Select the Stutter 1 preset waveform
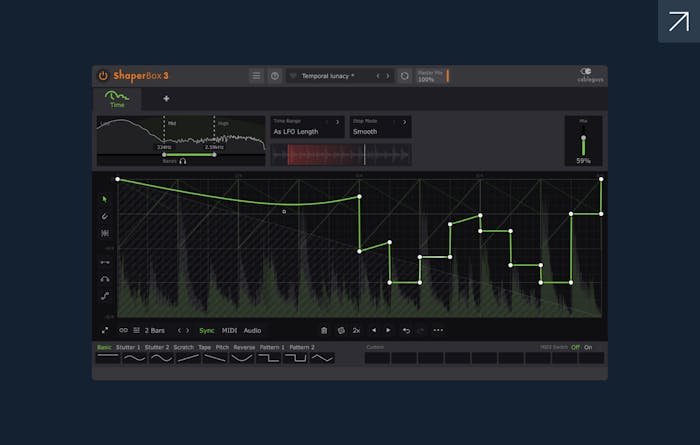 coord(134,357)
